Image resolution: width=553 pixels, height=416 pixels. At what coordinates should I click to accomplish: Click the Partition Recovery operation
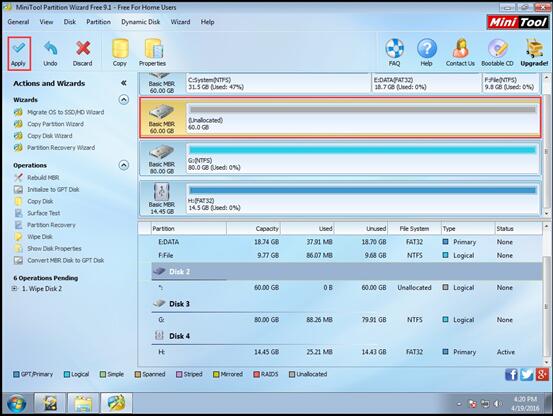51,225
